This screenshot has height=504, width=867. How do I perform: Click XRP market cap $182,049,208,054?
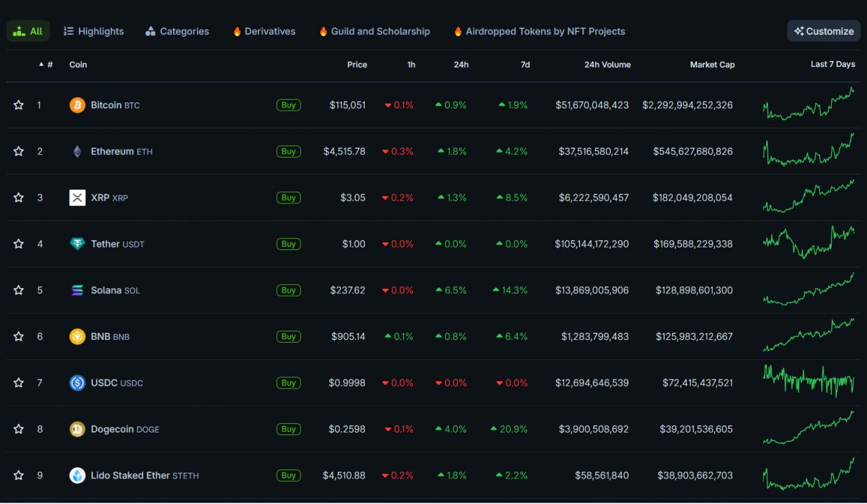pos(693,198)
